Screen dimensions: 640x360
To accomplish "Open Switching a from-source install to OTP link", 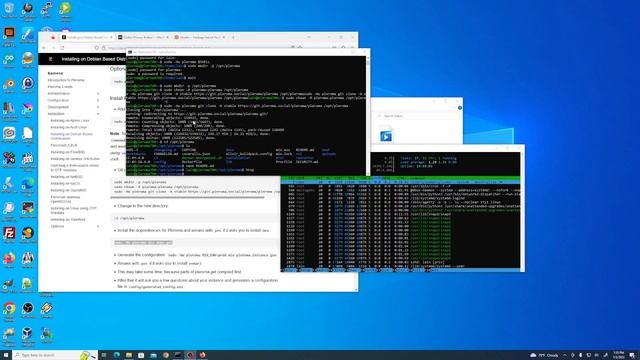I will [x=75, y=168].
